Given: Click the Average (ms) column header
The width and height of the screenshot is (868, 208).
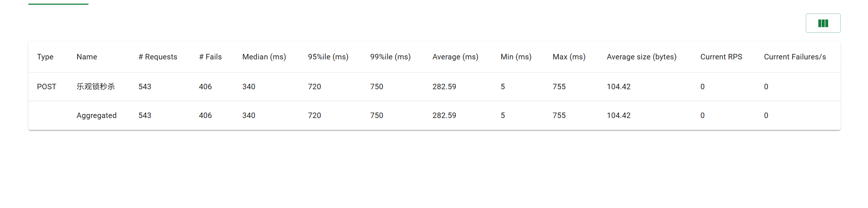Looking at the screenshot, I should click(455, 57).
